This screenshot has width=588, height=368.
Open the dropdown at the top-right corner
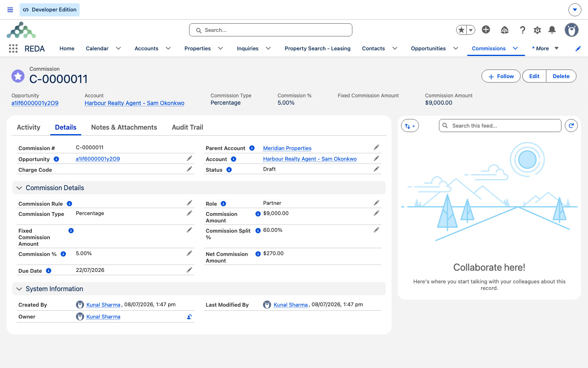[575, 10]
